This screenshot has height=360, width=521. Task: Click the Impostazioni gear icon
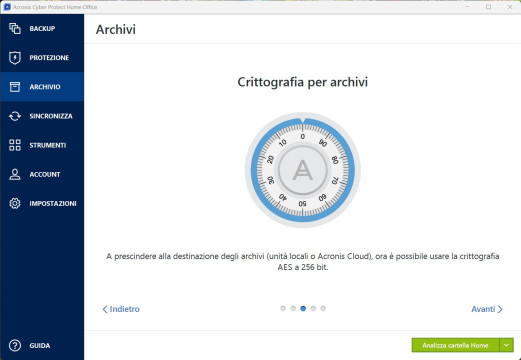(x=15, y=203)
